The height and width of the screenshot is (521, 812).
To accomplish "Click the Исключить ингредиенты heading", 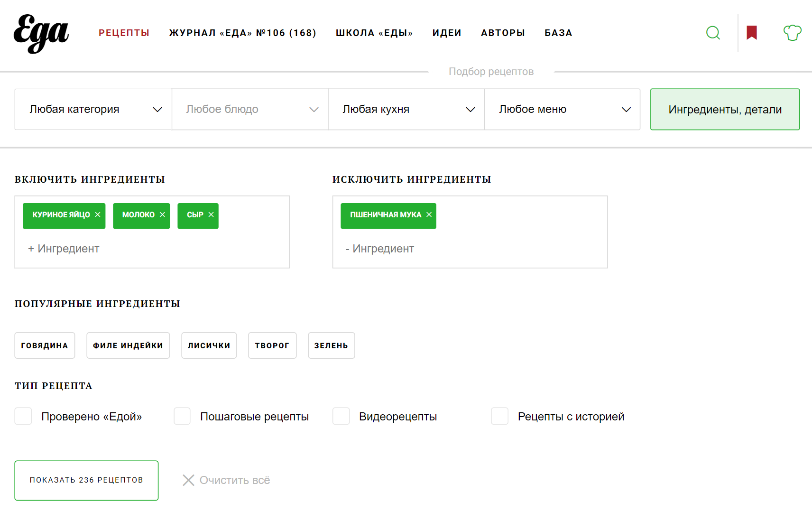I will tap(412, 179).
